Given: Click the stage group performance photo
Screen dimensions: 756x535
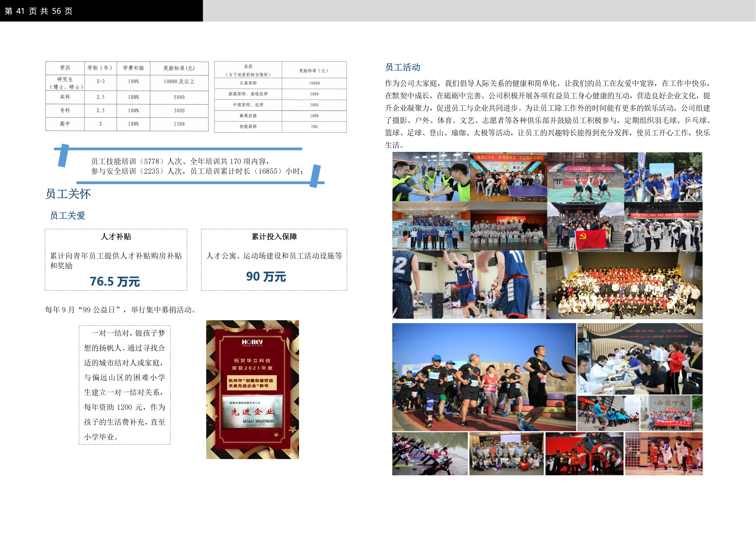Looking at the screenshot, I should pyautogui.click(x=624, y=285).
